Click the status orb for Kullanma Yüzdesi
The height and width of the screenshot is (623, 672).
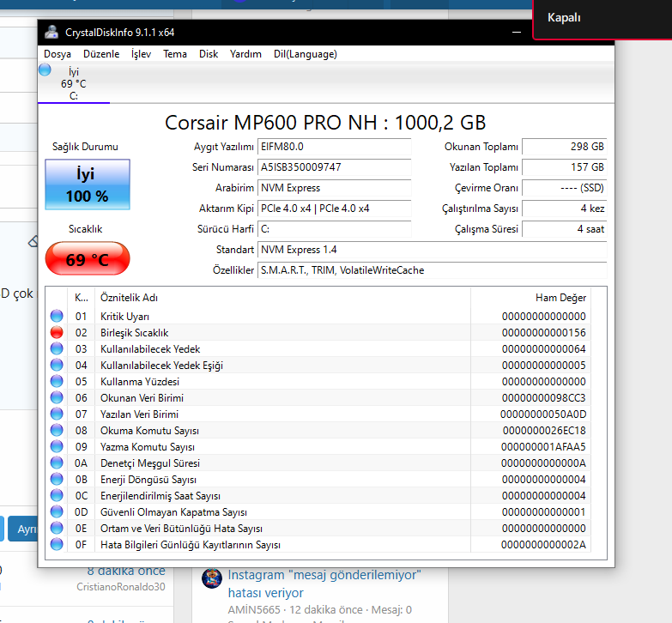click(57, 381)
